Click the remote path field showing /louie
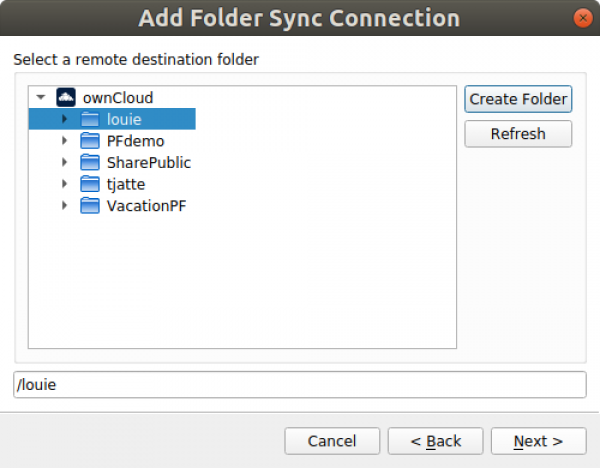The width and height of the screenshot is (600, 468). (x=300, y=385)
